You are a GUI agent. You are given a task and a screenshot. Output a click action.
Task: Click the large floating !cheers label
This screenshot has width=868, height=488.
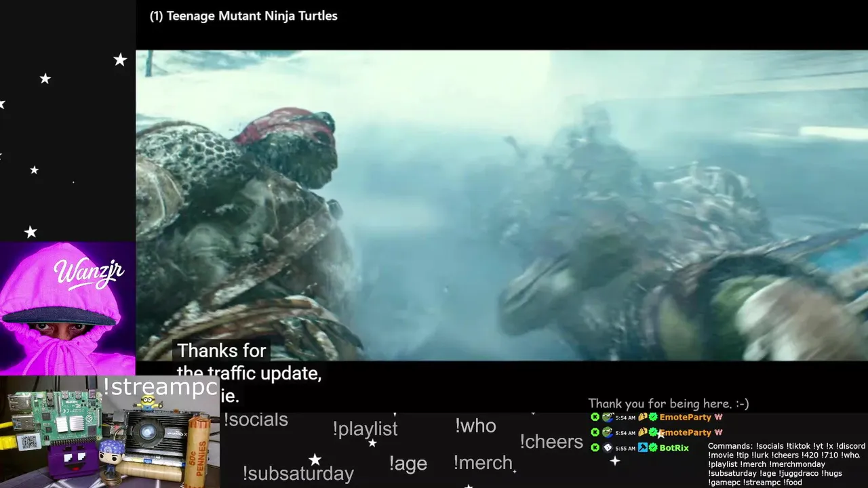click(x=551, y=442)
